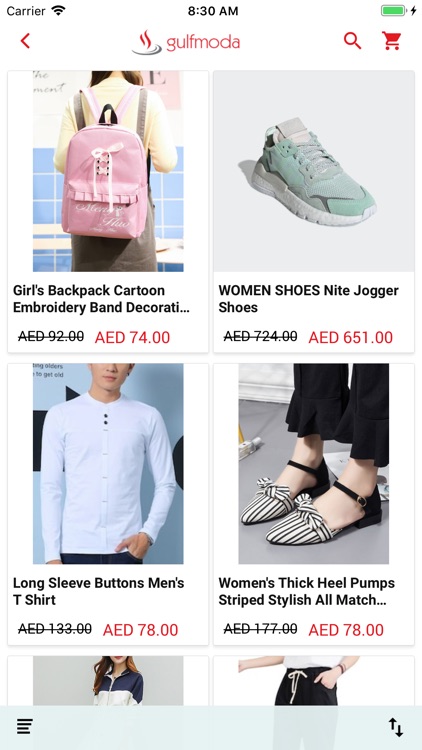Select Women's Thick Heel Pumps title
Viewport: 422px width, 750px height.
pos(307,591)
